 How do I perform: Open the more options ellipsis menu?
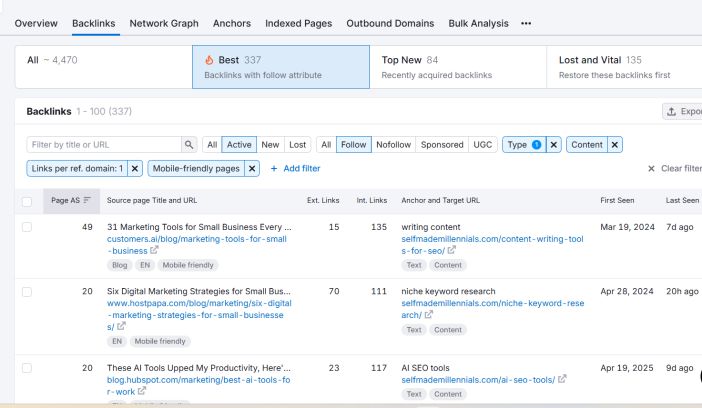[526, 23]
